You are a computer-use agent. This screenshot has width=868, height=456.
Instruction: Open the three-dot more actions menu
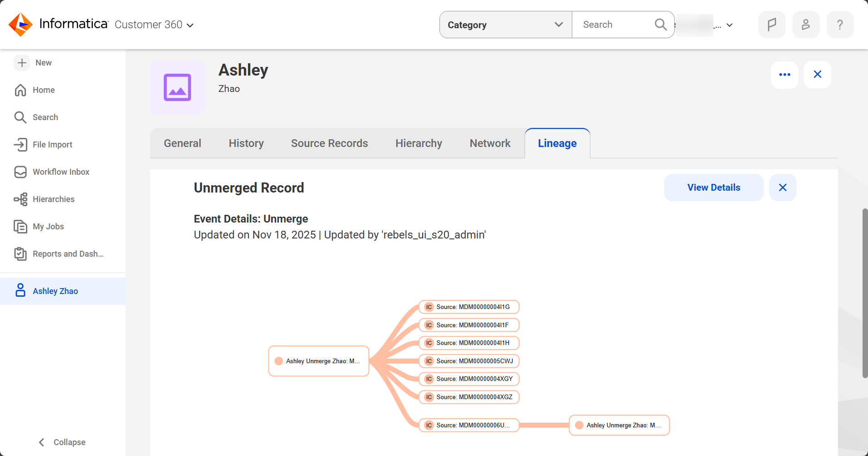click(784, 75)
